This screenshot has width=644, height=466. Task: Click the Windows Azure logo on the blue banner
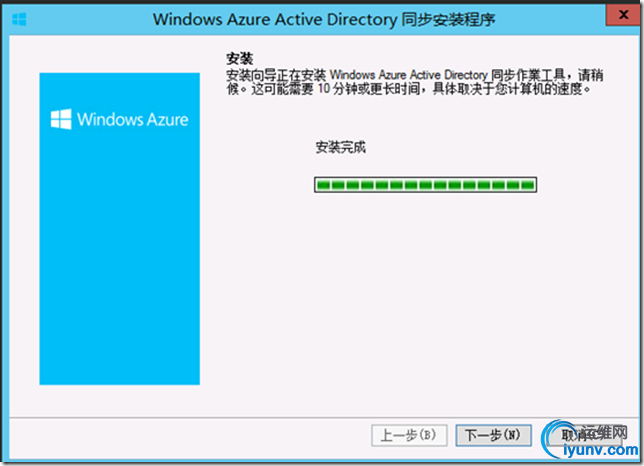coord(61,119)
